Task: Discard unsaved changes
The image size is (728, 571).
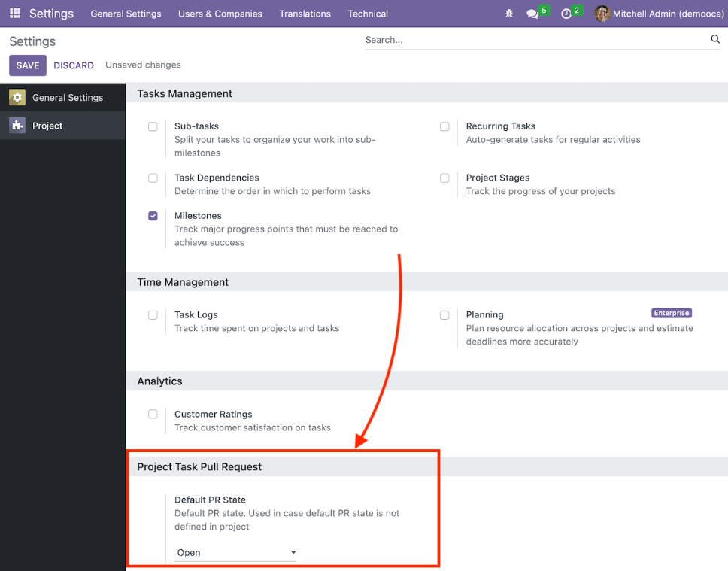Action: point(73,65)
